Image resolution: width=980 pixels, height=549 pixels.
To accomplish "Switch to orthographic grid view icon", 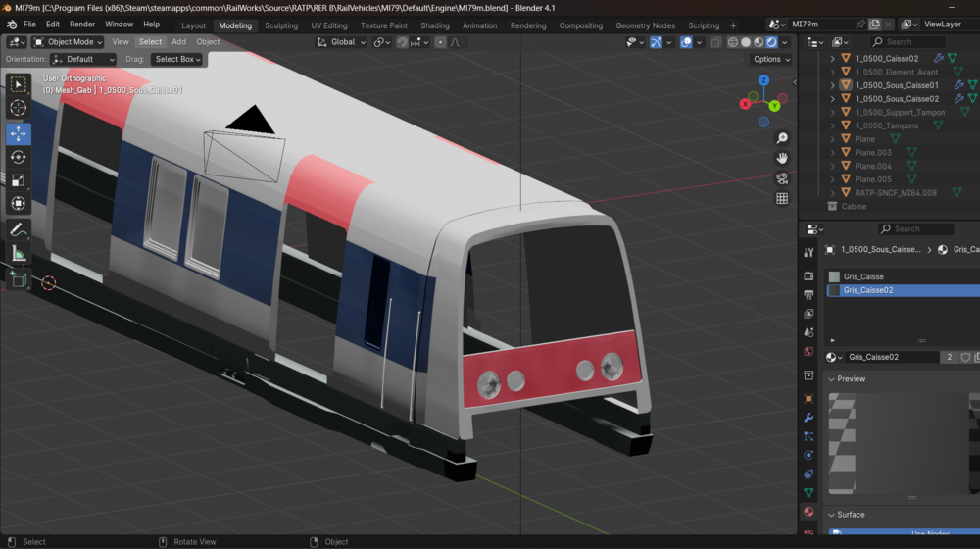I will pyautogui.click(x=782, y=198).
